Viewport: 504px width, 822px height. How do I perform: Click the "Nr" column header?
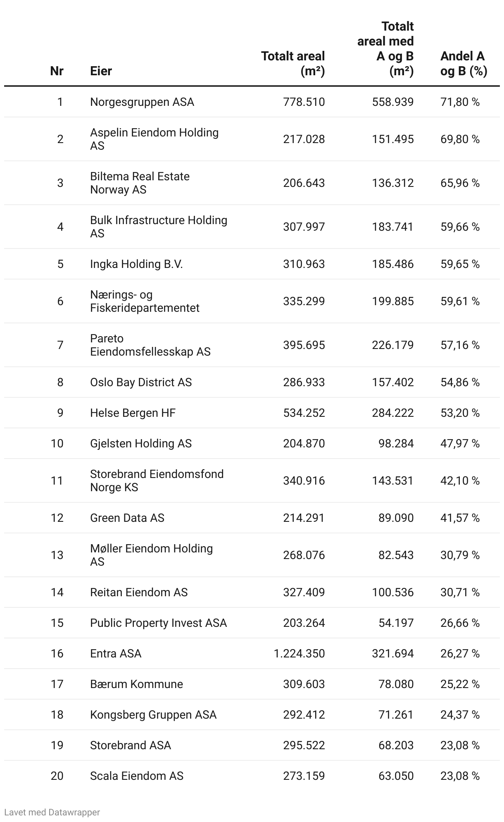point(57,71)
